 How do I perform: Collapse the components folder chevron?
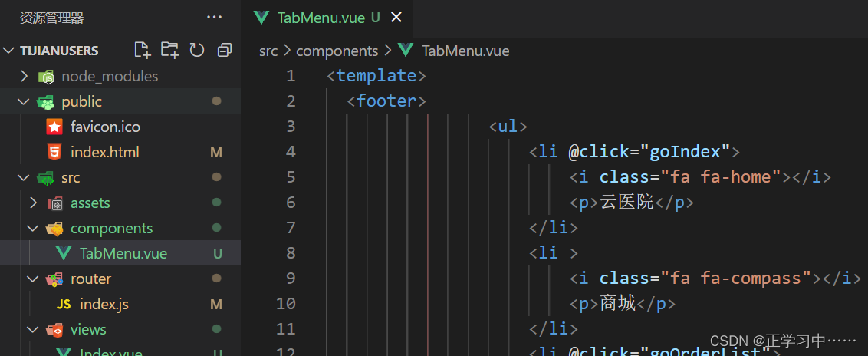coord(33,229)
